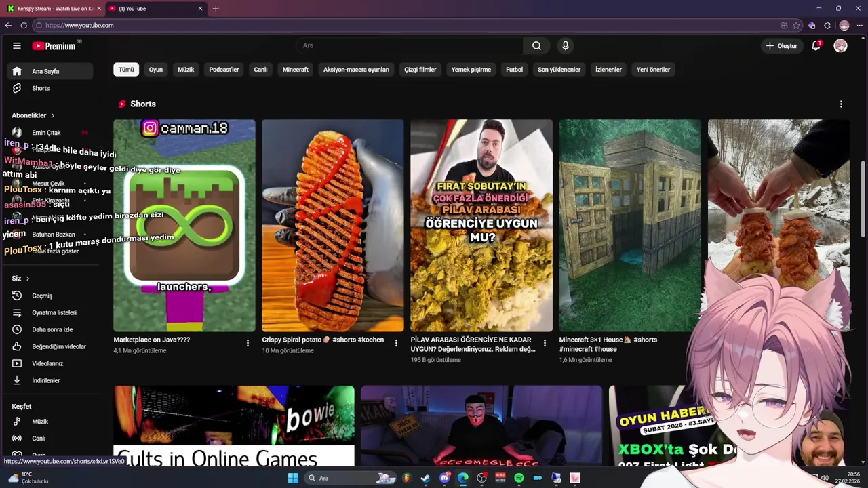The image size is (868, 488).
Task: Open new browser tab with plus
Action: pos(216,9)
